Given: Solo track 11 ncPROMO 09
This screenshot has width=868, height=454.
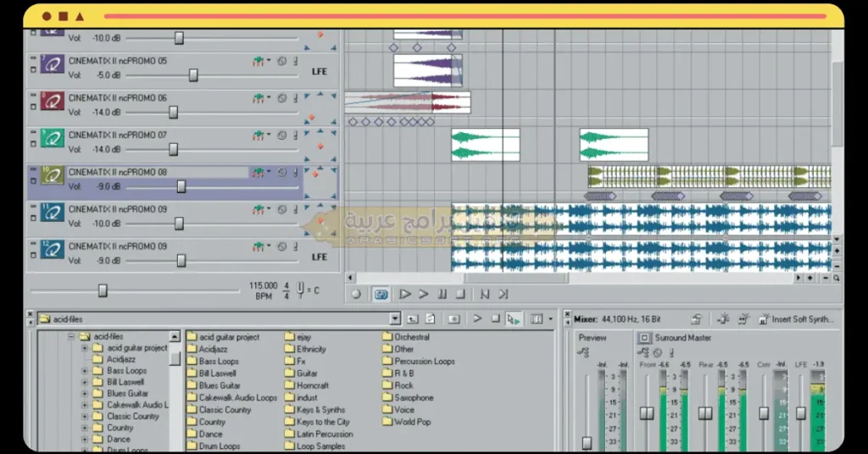Looking at the screenshot, I should point(296,209).
